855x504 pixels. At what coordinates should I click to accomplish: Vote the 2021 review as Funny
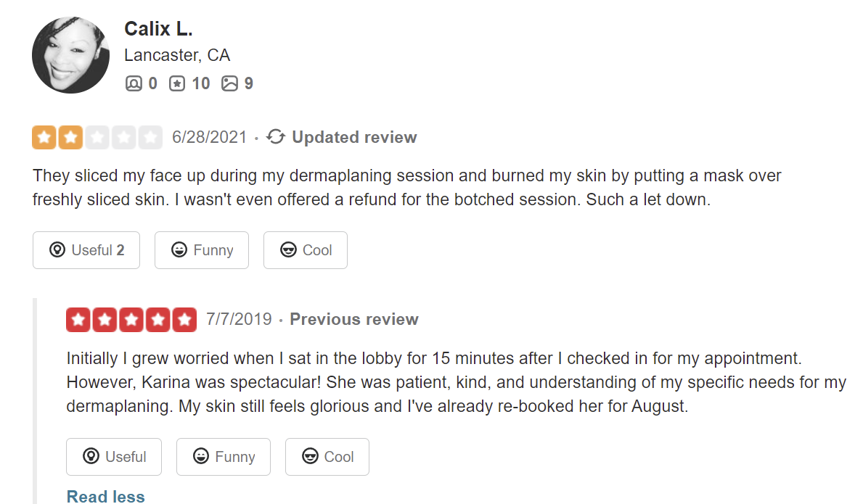(x=202, y=250)
